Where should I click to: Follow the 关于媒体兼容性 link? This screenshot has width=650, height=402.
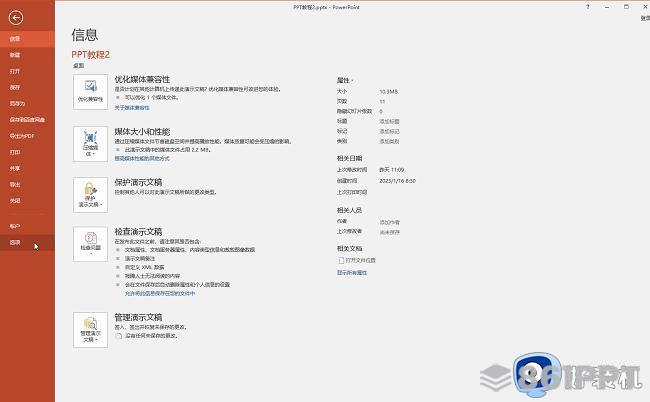tap(132, 108)
